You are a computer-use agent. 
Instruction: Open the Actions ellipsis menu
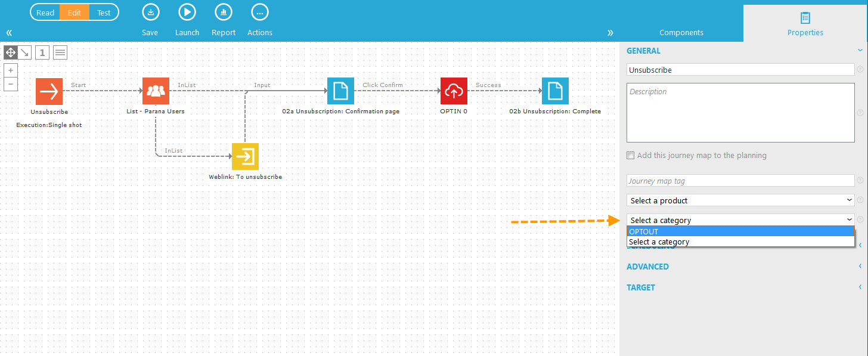259,12
